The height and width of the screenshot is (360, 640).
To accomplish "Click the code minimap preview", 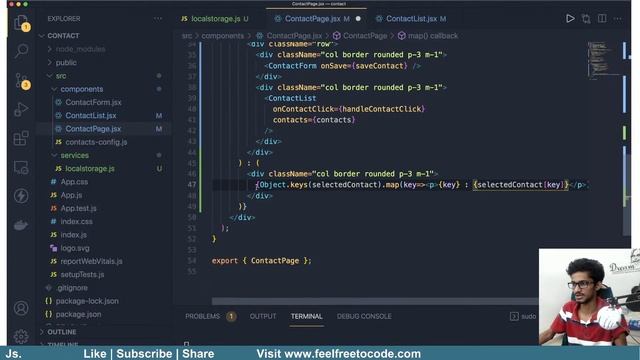I will 603,60.
